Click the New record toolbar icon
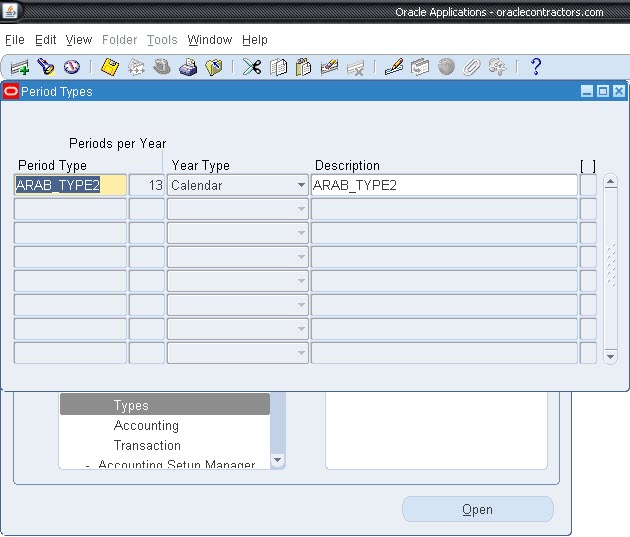The height and width of the screenshot is (537, 630). [x=19, y=67]
